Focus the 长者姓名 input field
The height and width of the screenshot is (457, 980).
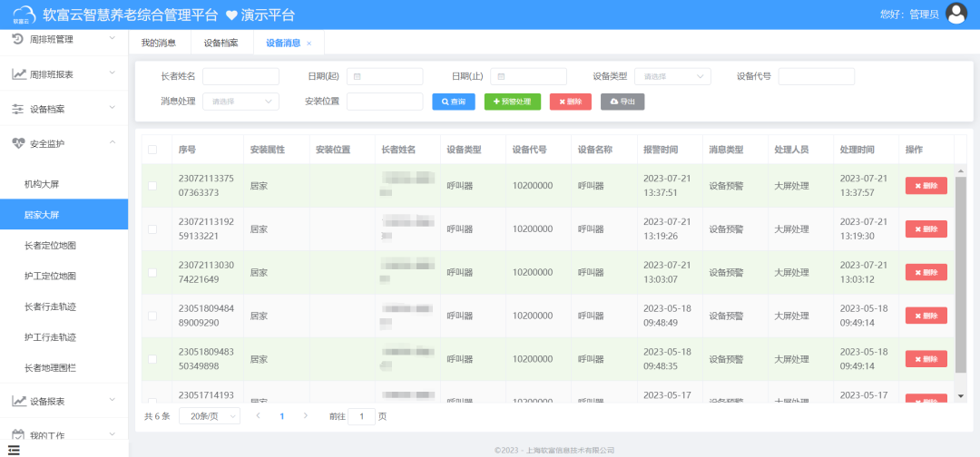pyautogui.click(x=240, y=76)
